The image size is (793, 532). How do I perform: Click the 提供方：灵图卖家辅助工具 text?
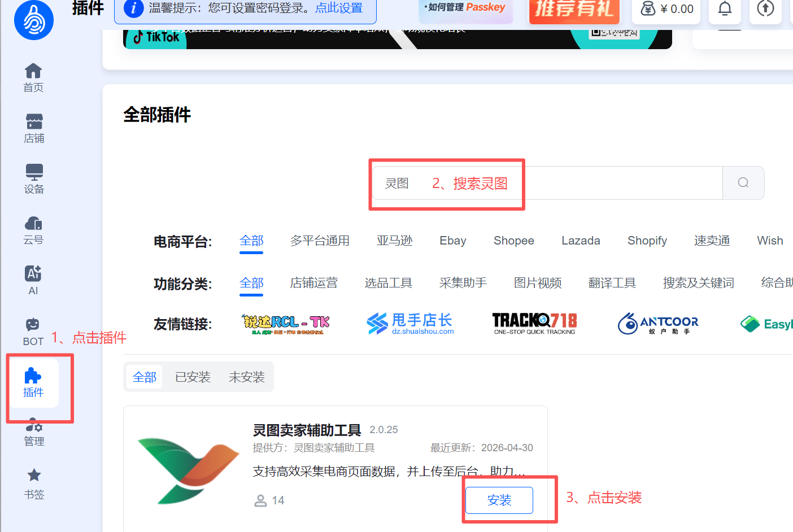click(313, 448)
